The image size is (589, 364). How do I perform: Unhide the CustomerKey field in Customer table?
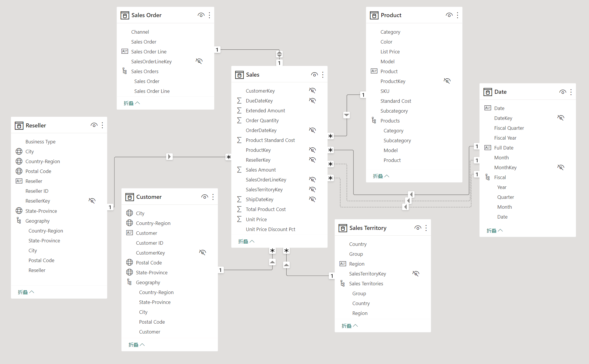click(202, 253)
